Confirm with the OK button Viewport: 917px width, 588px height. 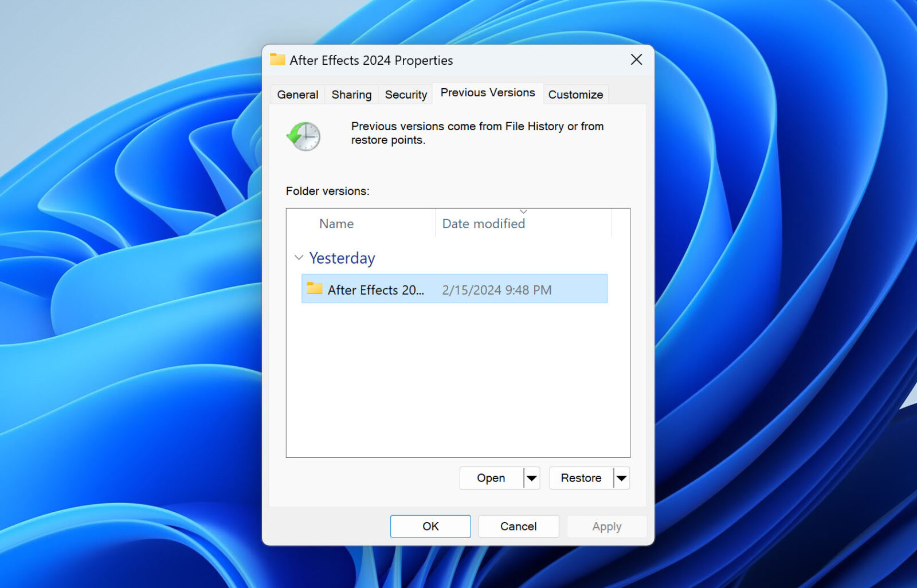coord(430,526)
